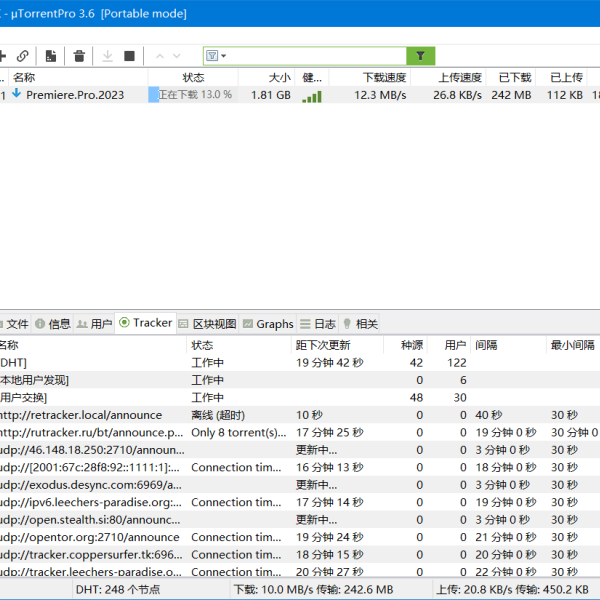Image resolution: width=600 pixels, height=600 pixels.
Task: Sort torrents by 大小 column
Action: tap(267, 78)
